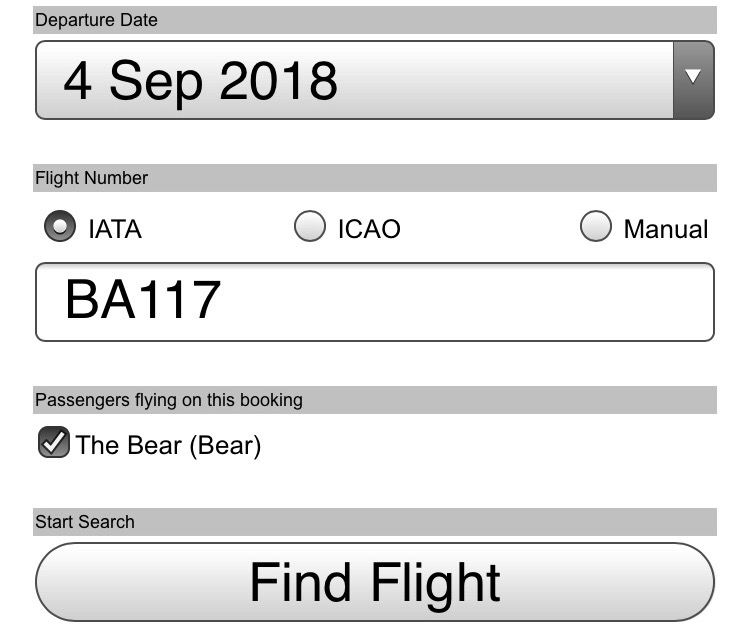Click the "Departure Date" section header
Viewport: 750px width, 639px height.
click(x=97, y=20)
